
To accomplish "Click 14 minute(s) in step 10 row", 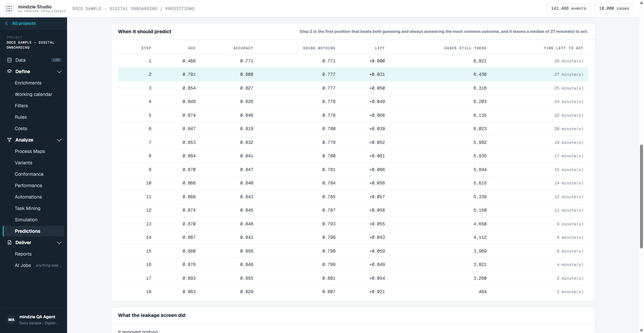I will coord(569,183).
